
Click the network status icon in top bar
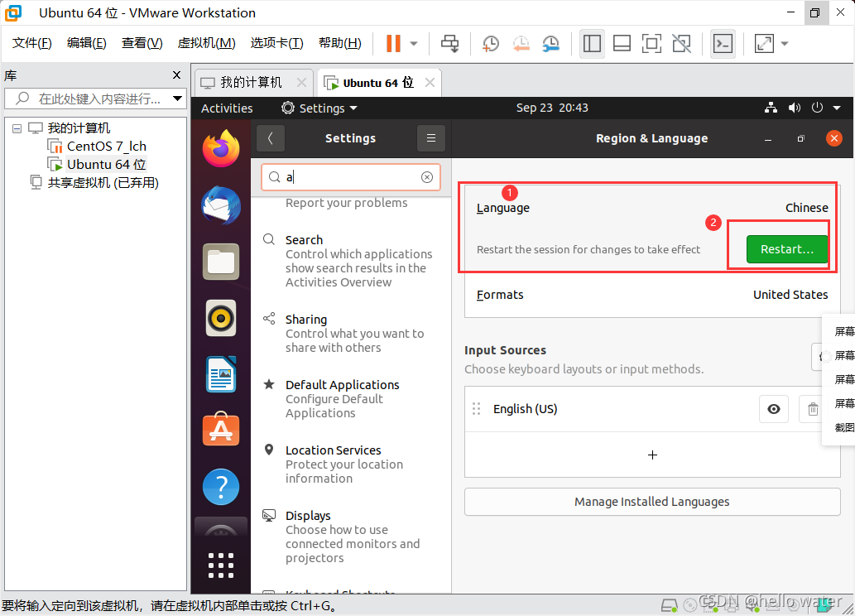(771, 108)
